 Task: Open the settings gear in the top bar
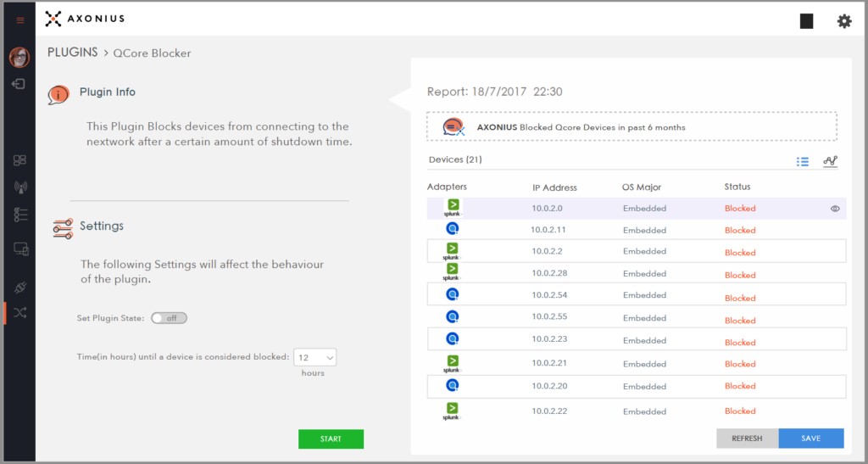[x=843, y=21]
